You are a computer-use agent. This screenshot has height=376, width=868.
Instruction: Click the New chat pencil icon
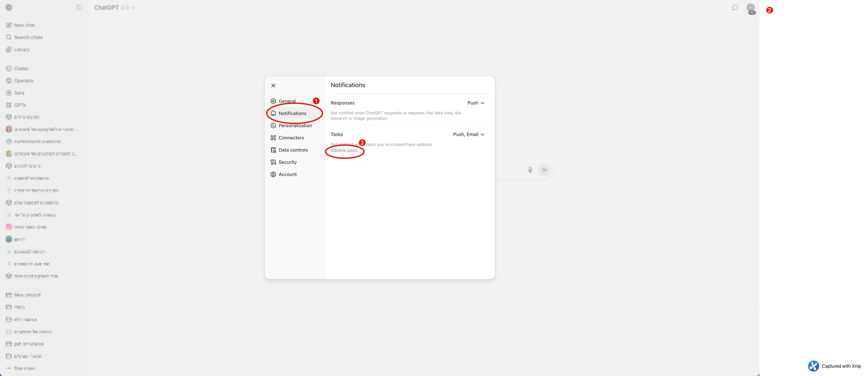pyautogui.click(x=9, y=25)
